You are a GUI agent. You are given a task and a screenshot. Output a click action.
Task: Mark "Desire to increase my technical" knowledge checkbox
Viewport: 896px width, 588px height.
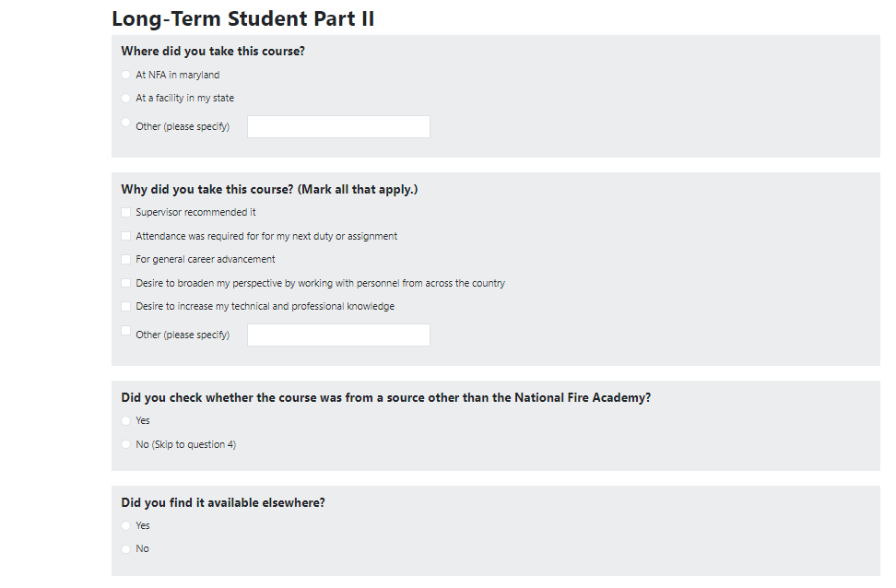pyautogui.click(x=126, y=306)
